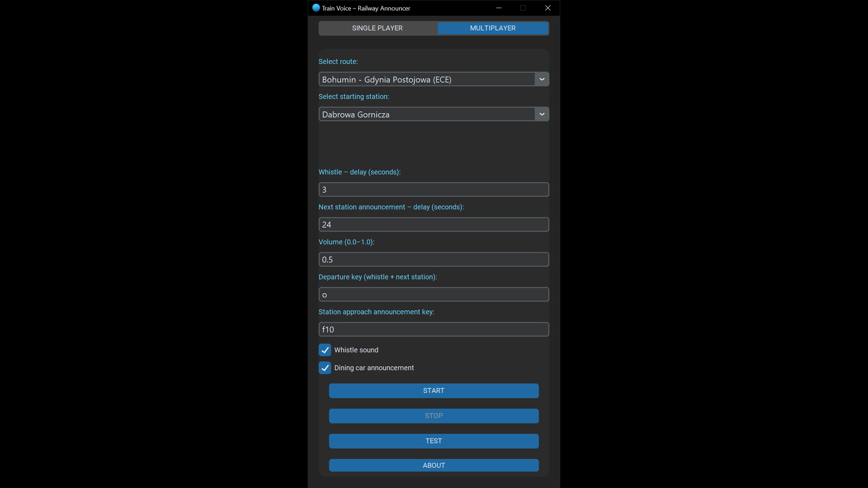Switch to the SINGLE PLAYER tab
This screenshot has height=488, width=868.
tap(377, 28)
